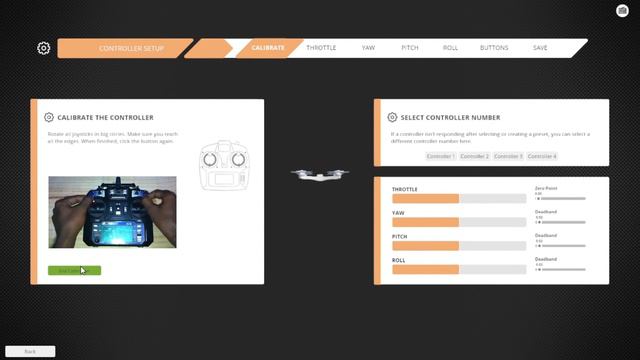Adjust the Roll Deadband slider
The width and height of the screenshot is (640, 360).
click(561, 270)
